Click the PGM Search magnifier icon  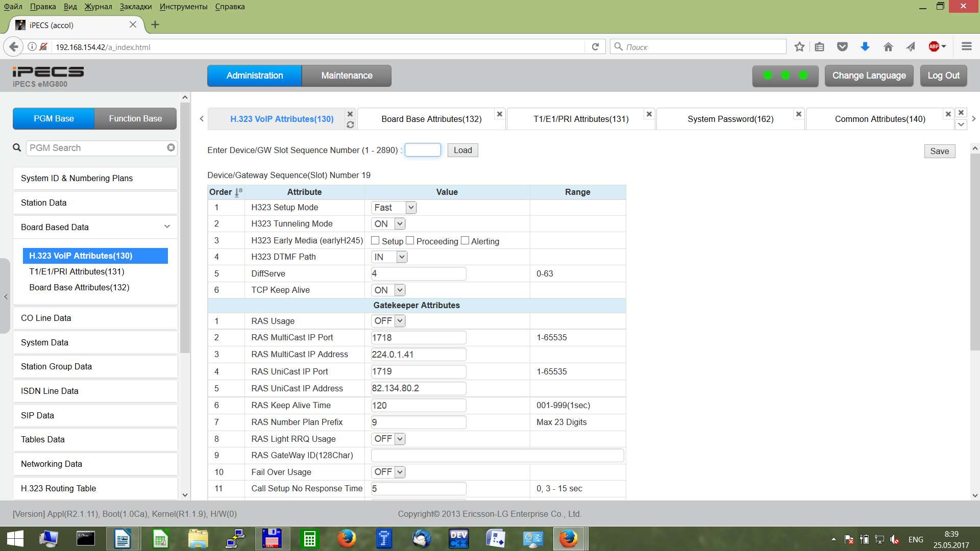[x=17, y=147]
